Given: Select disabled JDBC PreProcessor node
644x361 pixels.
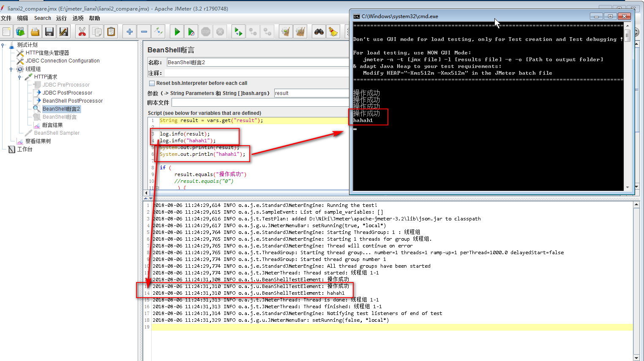Looking at the screenshot, I should [66, 85].
